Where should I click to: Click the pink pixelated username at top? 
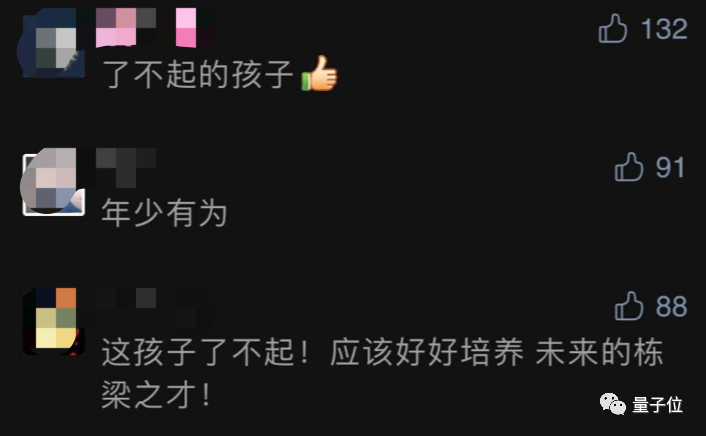[156, 27]
